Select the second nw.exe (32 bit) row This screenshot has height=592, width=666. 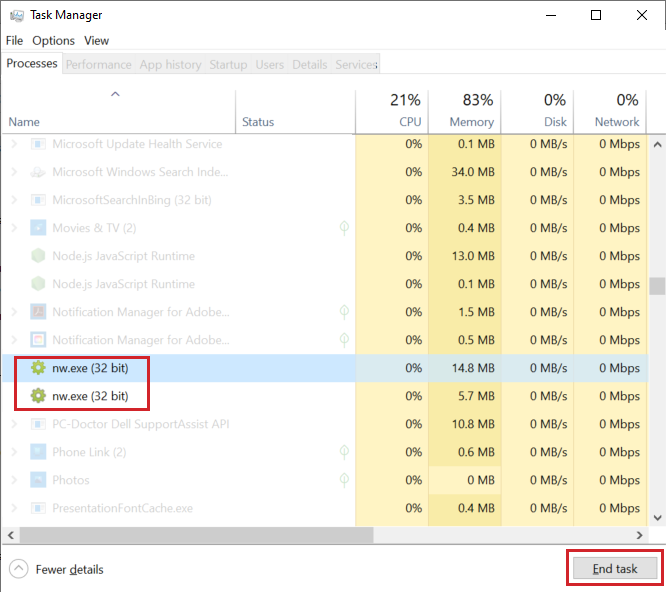325,396
